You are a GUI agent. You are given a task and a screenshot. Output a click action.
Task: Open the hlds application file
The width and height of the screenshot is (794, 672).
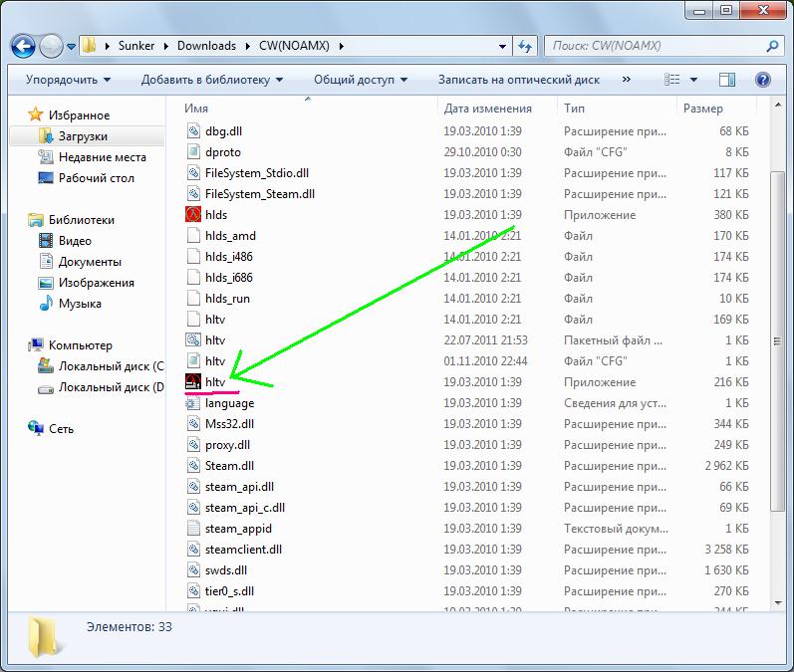pos(215,215)
